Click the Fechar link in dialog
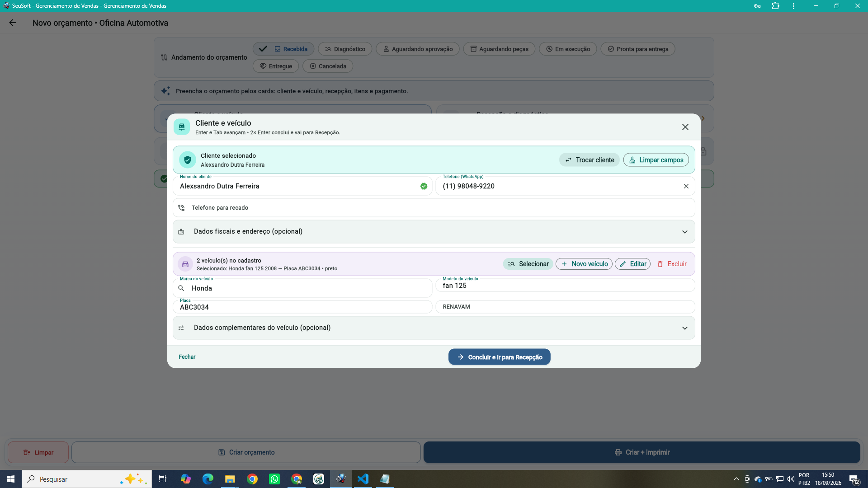868x488 pixels. click(187, 357)
